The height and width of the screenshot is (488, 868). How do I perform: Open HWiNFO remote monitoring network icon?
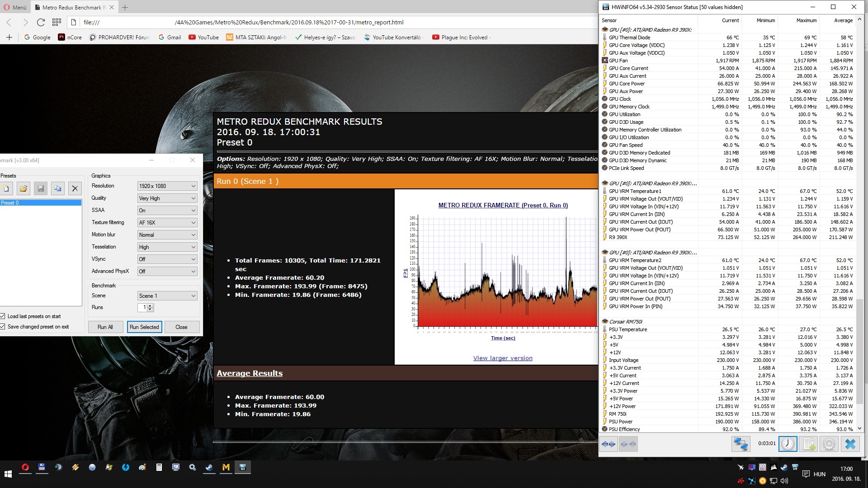tap(741, 444)
